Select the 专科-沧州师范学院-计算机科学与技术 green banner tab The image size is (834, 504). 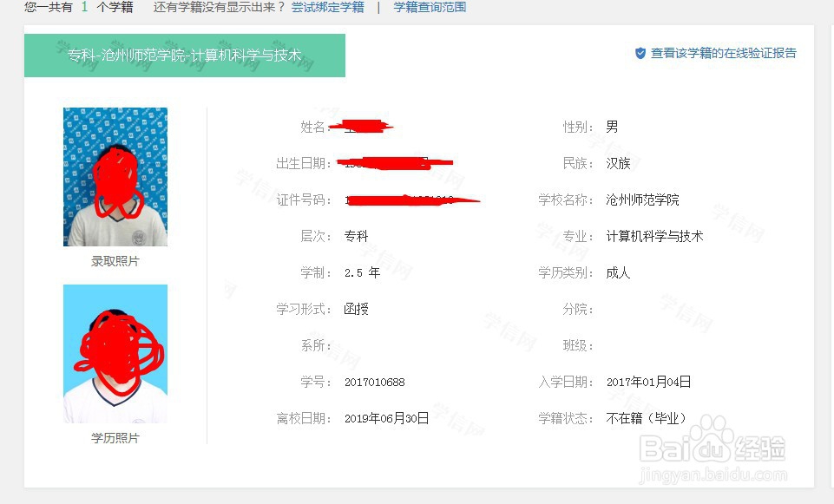click(185, 56)
